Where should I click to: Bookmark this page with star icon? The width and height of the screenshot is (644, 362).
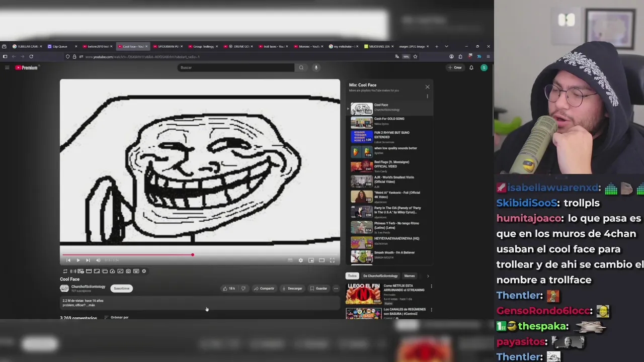tap(415, 57)
